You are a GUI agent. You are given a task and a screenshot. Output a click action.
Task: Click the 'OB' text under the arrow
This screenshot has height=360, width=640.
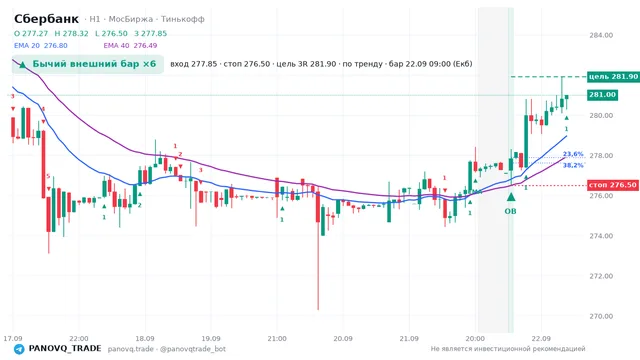pos(511,211)
